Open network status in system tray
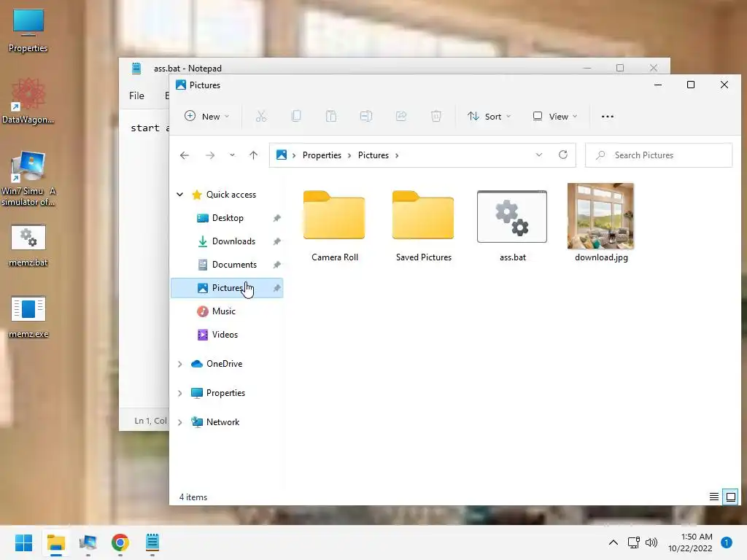This screenshot has height=560, width=747. pyautogui.click(x=633, y=542)
